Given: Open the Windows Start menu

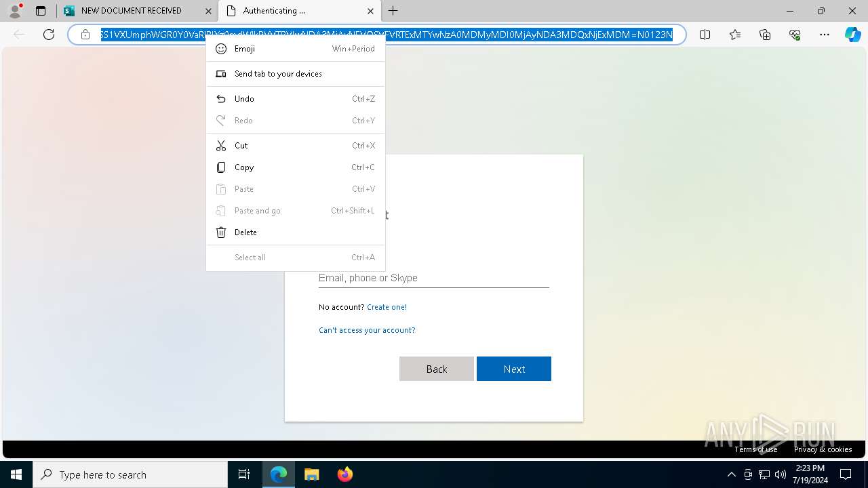Looking at the screenshot, I should pyautogui.click(x=16, y=474).
